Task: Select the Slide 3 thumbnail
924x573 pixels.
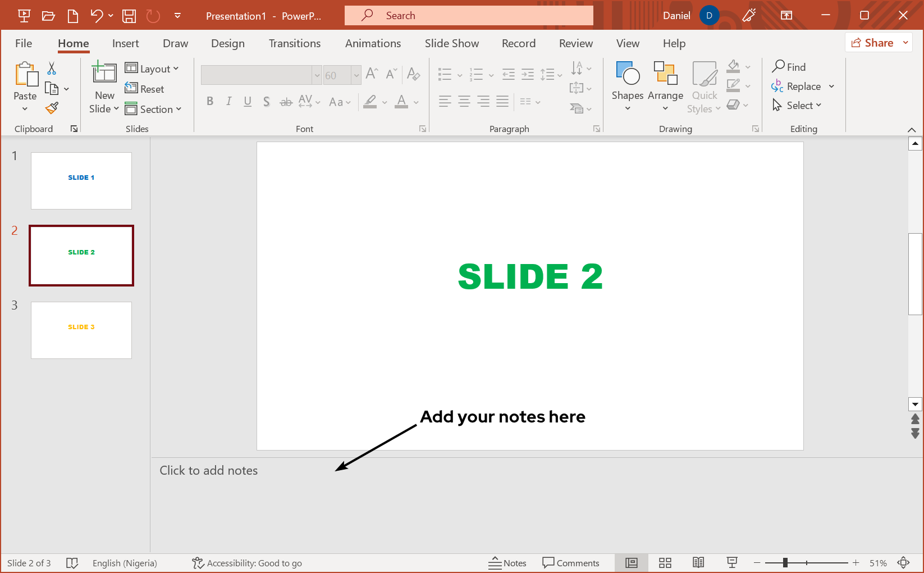Action: point(81,330)
